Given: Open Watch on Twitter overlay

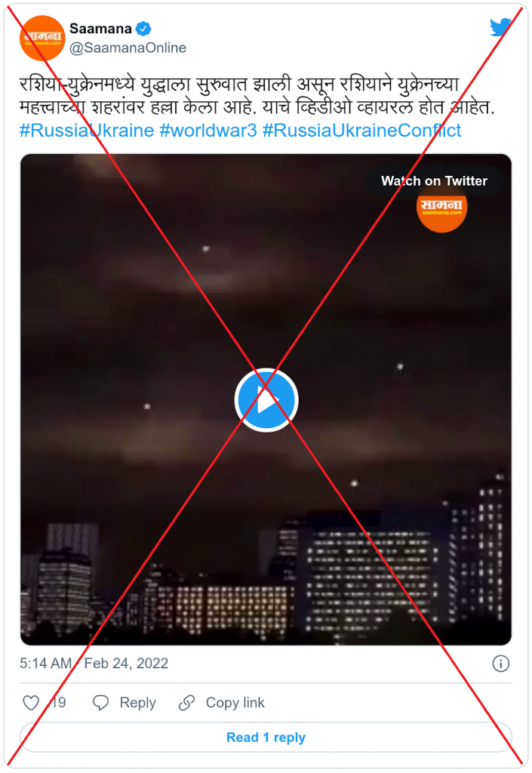Looking at the screenshot, I should (x=434, y=181).
